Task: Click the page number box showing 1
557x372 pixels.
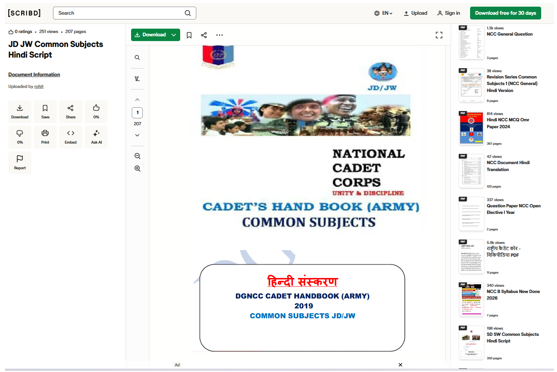Action: click(x=137, y=113)
